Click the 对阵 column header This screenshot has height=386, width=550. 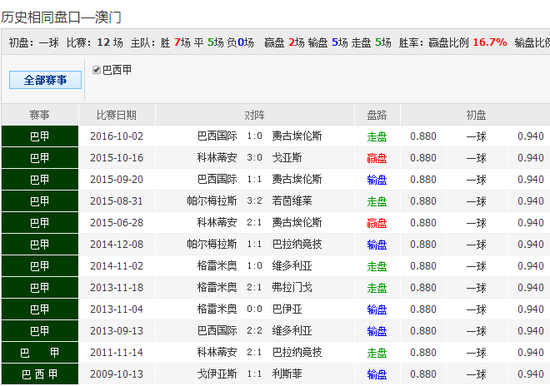click(x=255, y=115)
